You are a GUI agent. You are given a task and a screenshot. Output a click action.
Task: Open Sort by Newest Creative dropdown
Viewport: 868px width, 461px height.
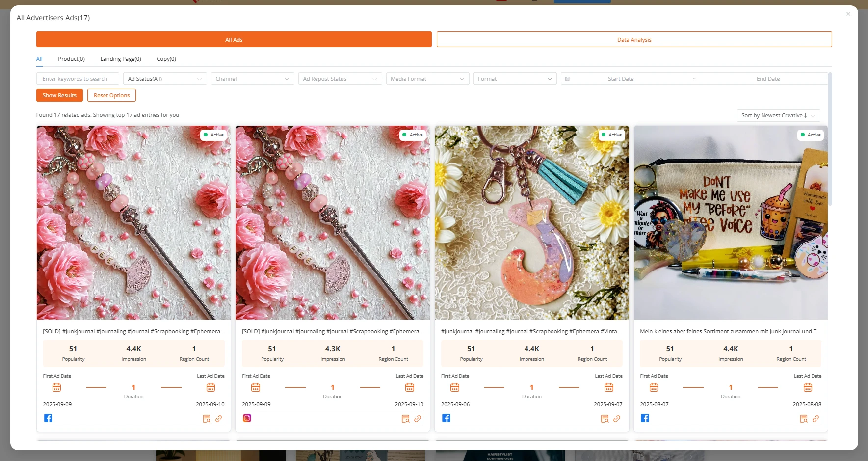click(x=778, y=115)
